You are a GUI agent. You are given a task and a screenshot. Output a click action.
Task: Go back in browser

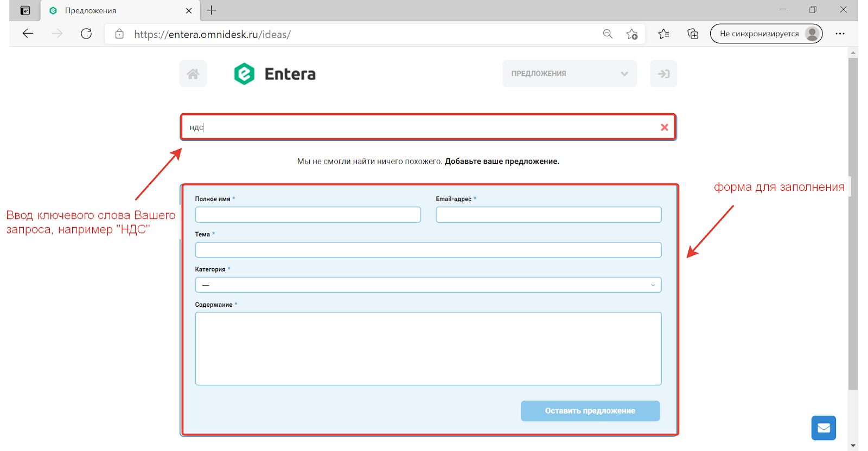pos(28,34)
